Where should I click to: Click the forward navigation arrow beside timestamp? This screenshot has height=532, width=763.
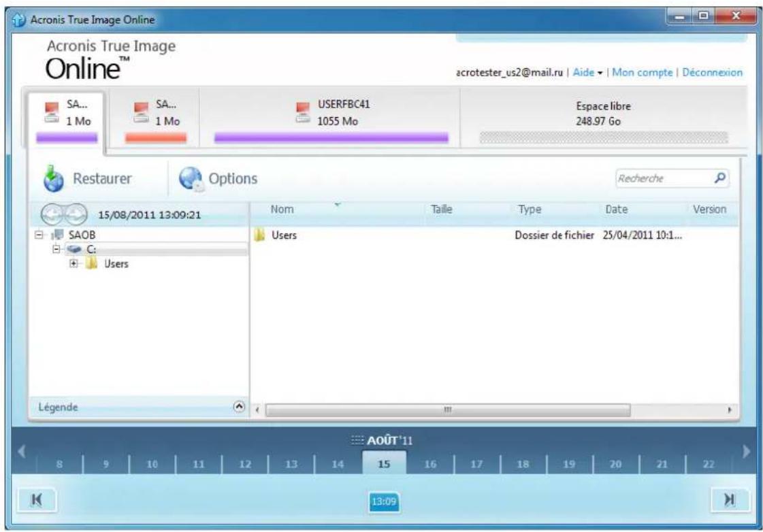(x=76, y=214)
